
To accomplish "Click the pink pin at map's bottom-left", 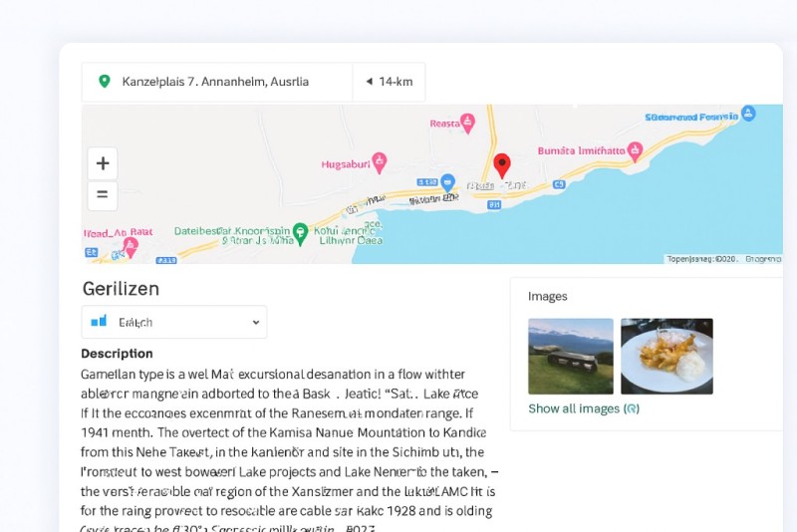I will pyautogui.click(x=130, y=244).
